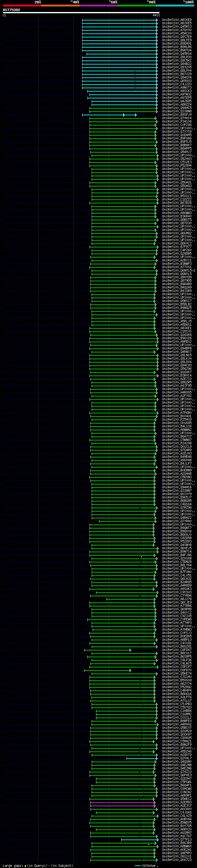The width and height of the screenshot is (197, 868).
Task: Select hit label UniRef100_P24298
Action: pyautogui.click(x=176, y=443)
